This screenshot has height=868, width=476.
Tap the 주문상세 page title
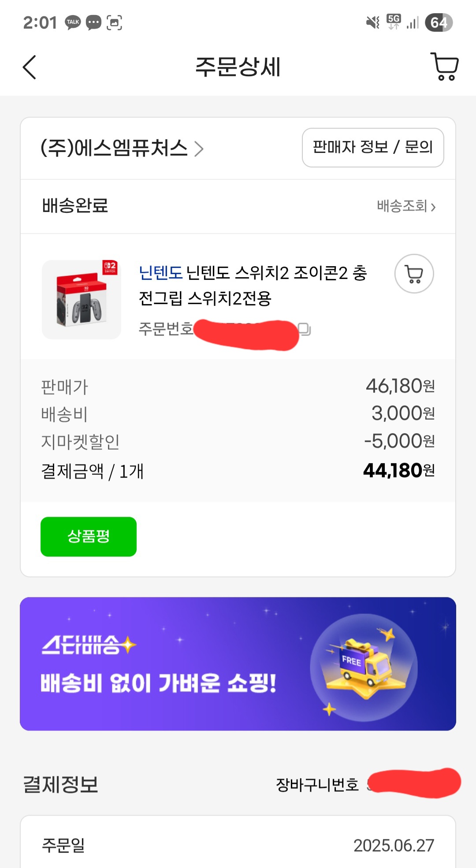coord(238,67)
